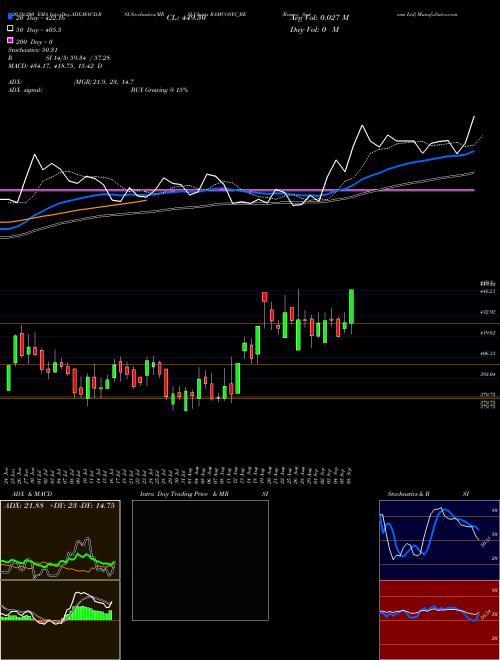Click the 432.92 price axis label

(488, 312)
